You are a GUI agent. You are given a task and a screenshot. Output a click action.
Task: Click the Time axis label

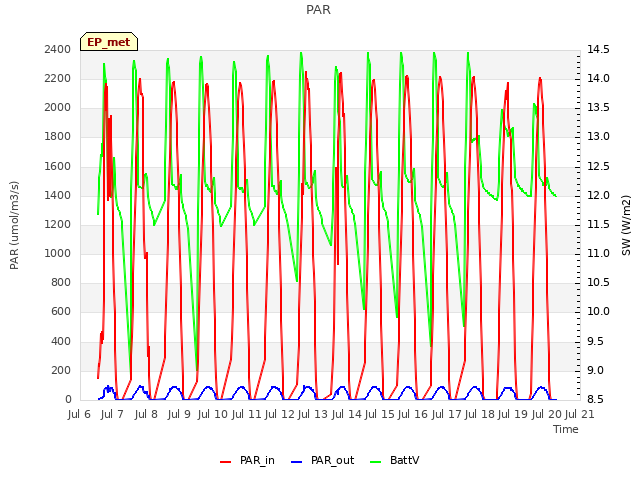point(566,429)
